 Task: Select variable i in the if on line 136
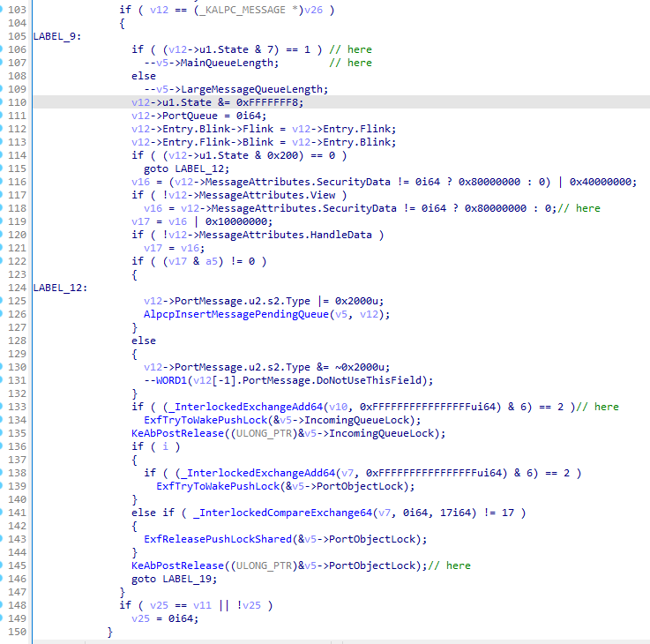(x=166, y=446)
